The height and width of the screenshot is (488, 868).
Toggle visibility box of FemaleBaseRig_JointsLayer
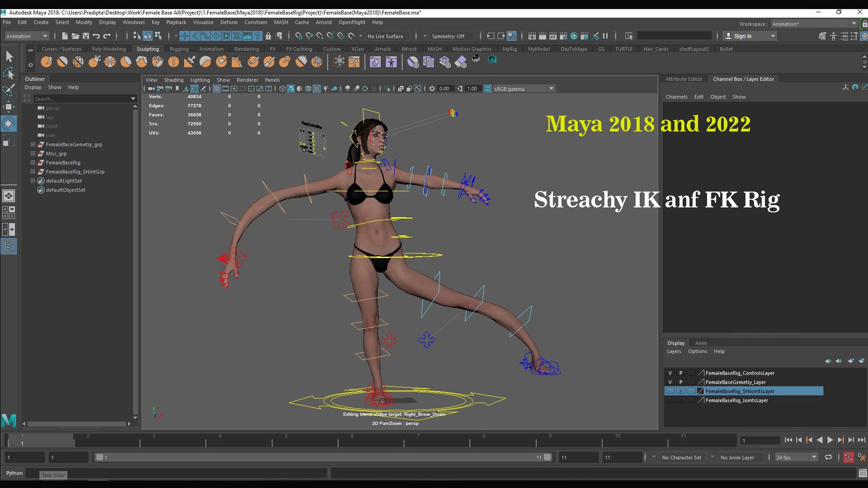670,400
